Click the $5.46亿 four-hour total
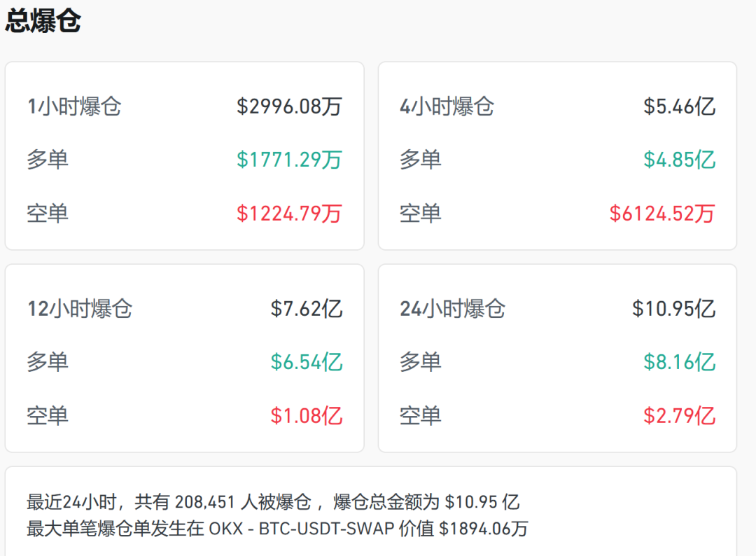Viewport: 756px width, 556px height. (679, 106)
